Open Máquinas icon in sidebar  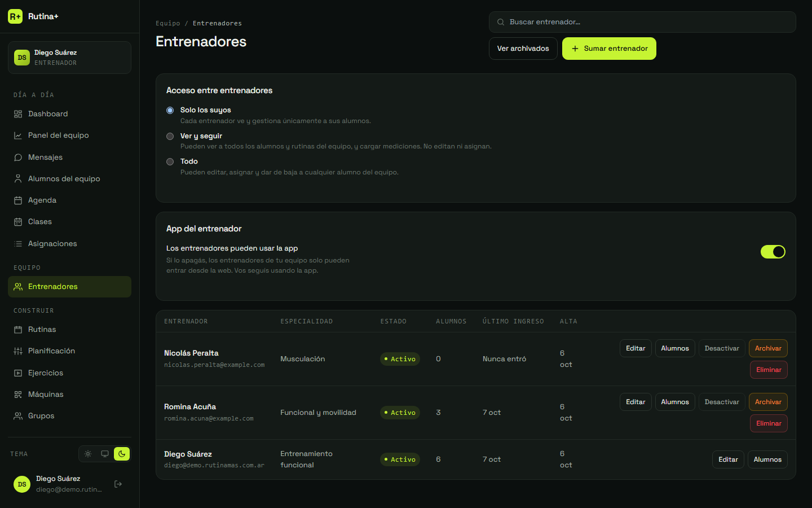[x=18, y=395]
